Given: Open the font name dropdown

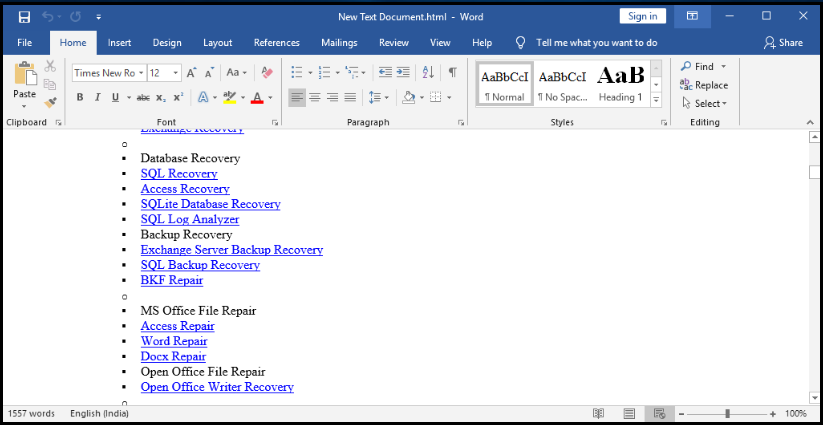Looking at the screenshot, I should [x=140, y=73].
